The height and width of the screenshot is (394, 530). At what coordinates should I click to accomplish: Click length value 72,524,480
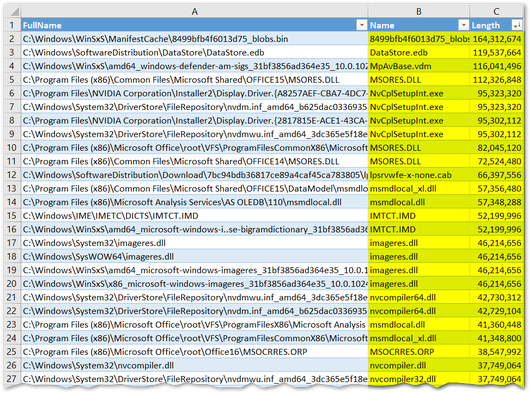tap(496, 161)
